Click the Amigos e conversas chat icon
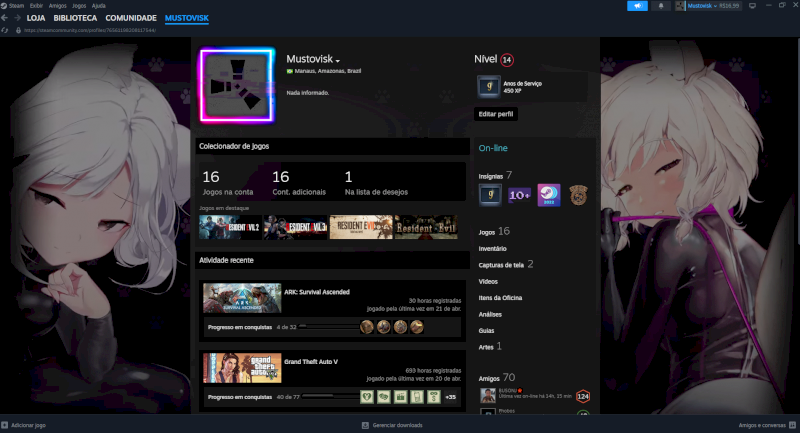Viewport: 800px width, 433px height. coord(792,425)
